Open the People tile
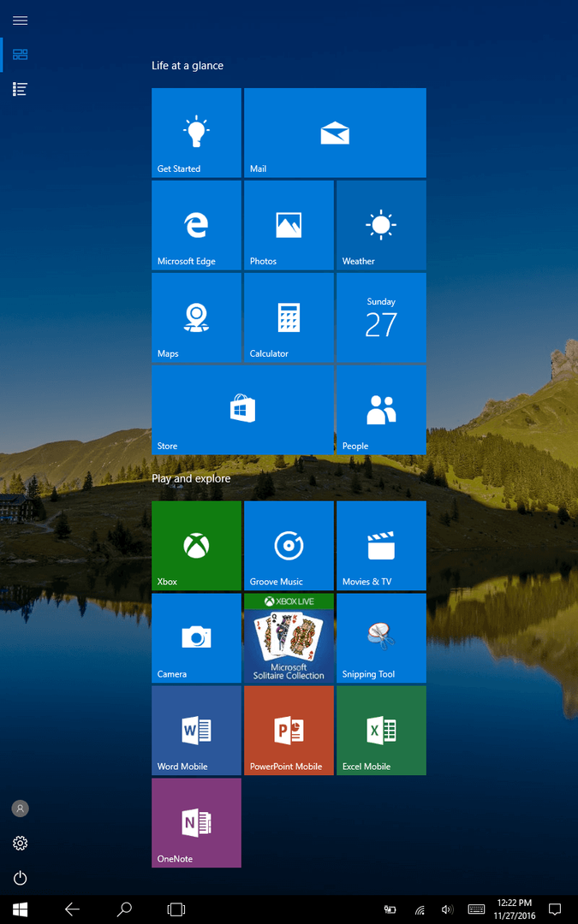The image size is (578, 924). pos(382,410)
